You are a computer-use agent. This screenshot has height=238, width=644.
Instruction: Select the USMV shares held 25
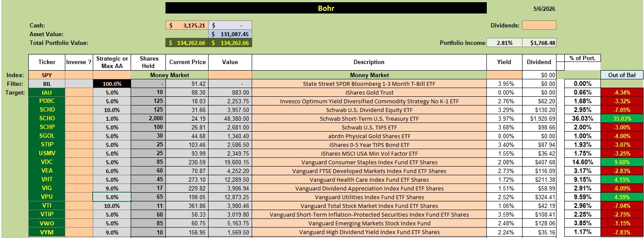click(148, 153)
